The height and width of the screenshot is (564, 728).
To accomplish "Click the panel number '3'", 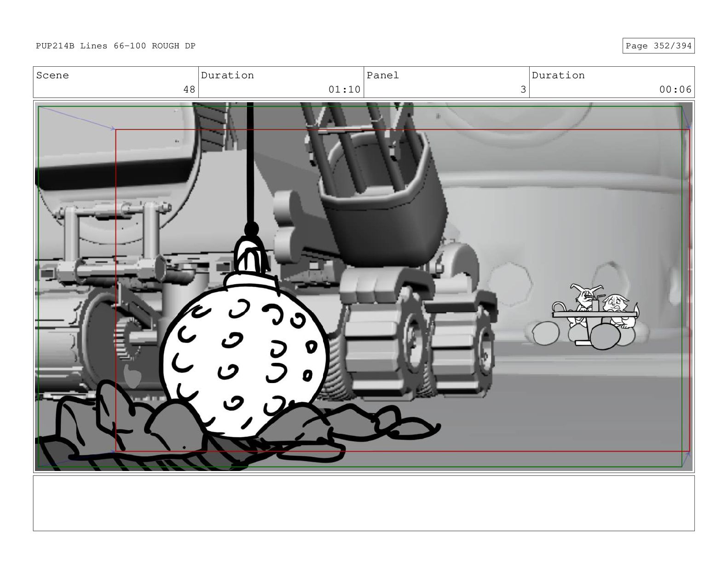I will (523, 89).
